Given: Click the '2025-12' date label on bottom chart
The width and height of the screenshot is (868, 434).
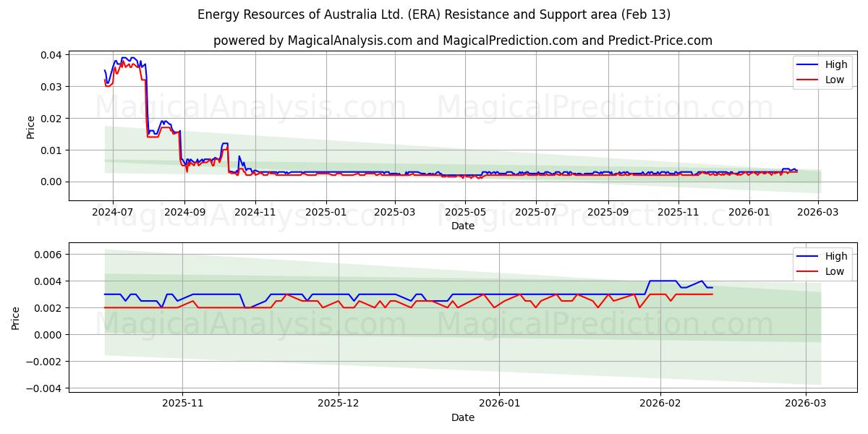Looking at the screenshot, I should point(339,405).
